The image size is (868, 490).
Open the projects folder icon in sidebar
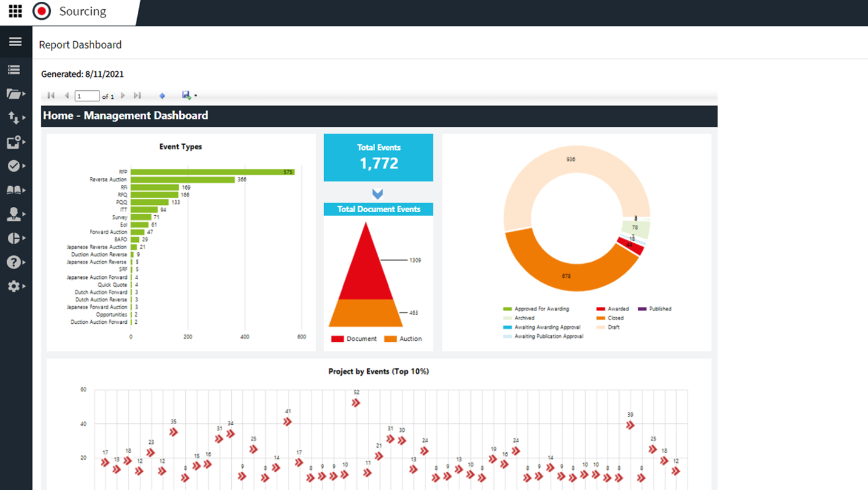(x=15, y=93)
